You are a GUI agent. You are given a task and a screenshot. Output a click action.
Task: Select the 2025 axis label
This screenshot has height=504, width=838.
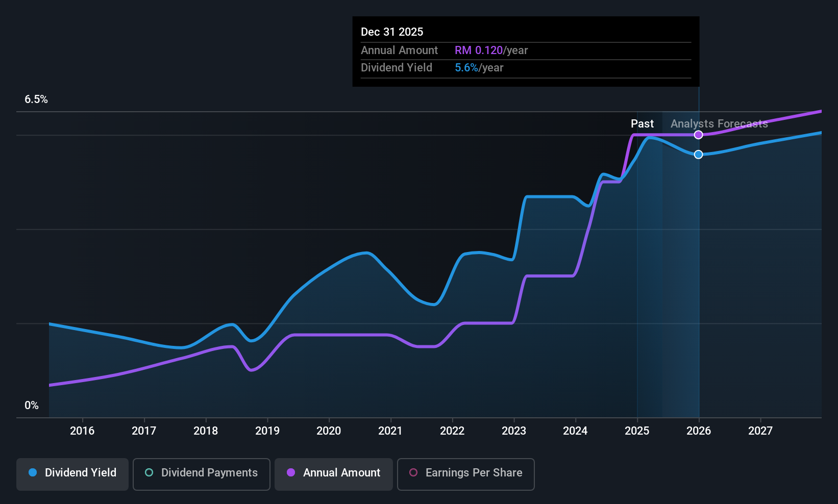click(637, 431)
